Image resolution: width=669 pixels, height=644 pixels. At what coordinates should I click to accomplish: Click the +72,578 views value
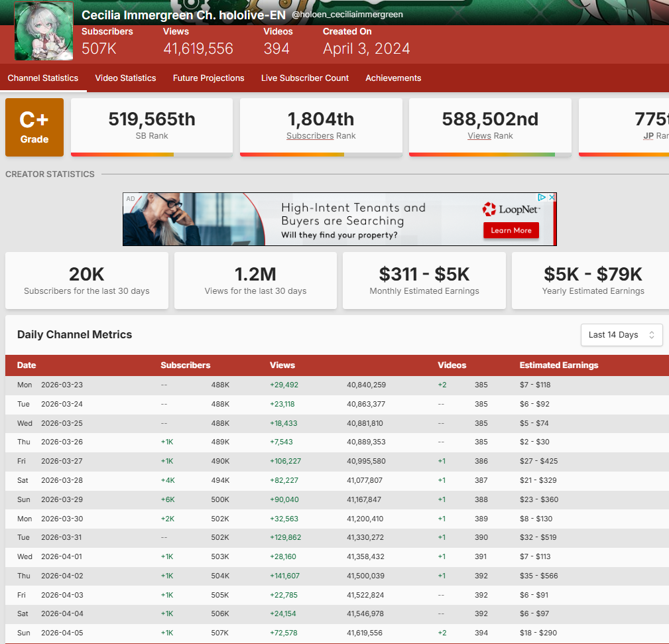tap(284, 633)
